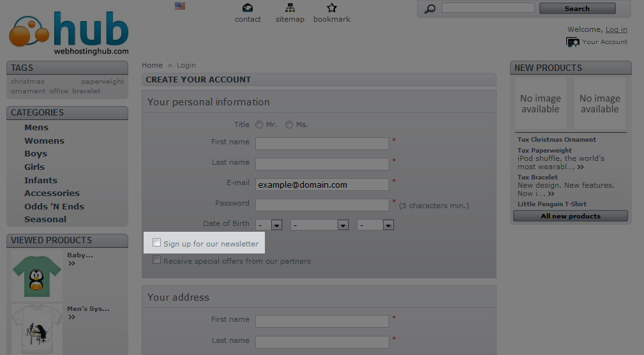Click the E-mail input field

[x=322, y=185]
